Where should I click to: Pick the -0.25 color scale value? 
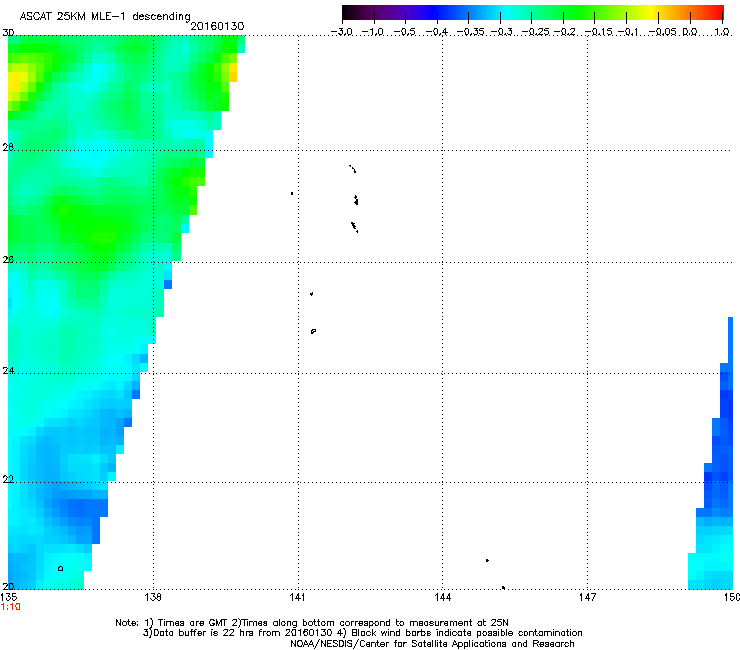pos(535,32)
